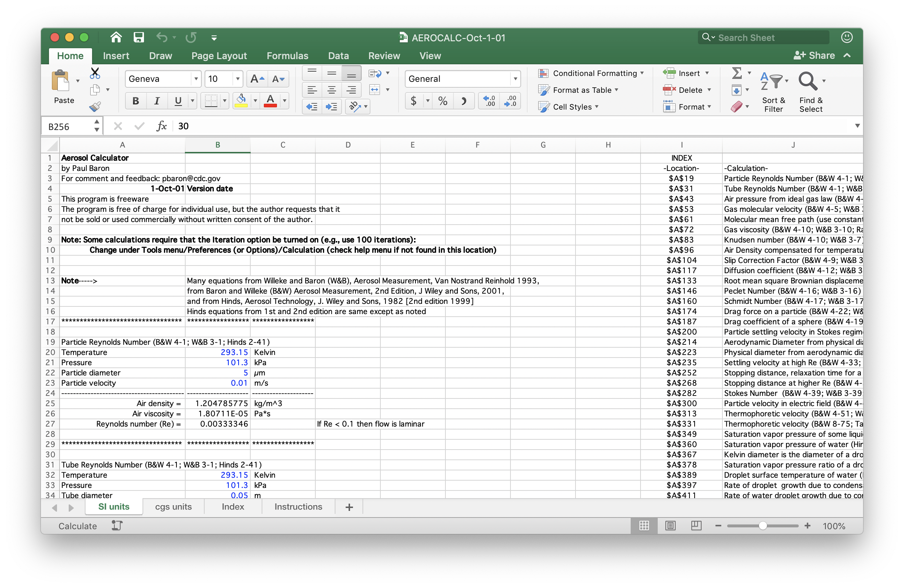Click the Cut scissors icon

pos(95,73)
